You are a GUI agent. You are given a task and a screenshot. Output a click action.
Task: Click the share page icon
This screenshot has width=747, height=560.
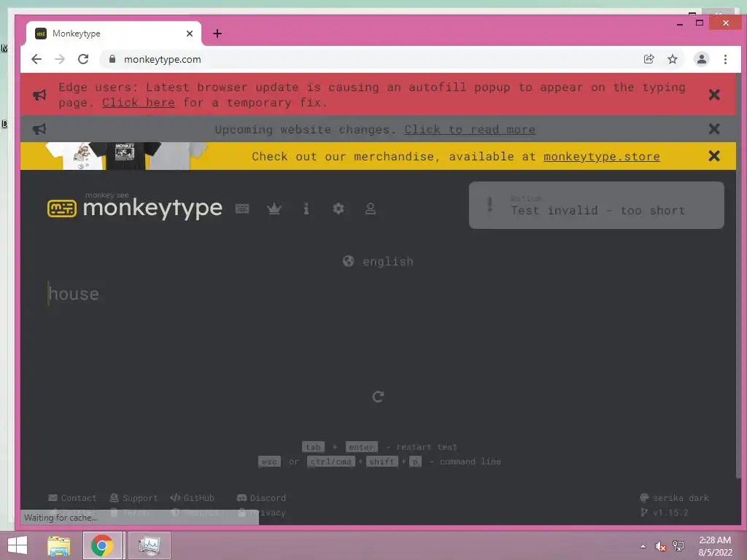[649, 59]
